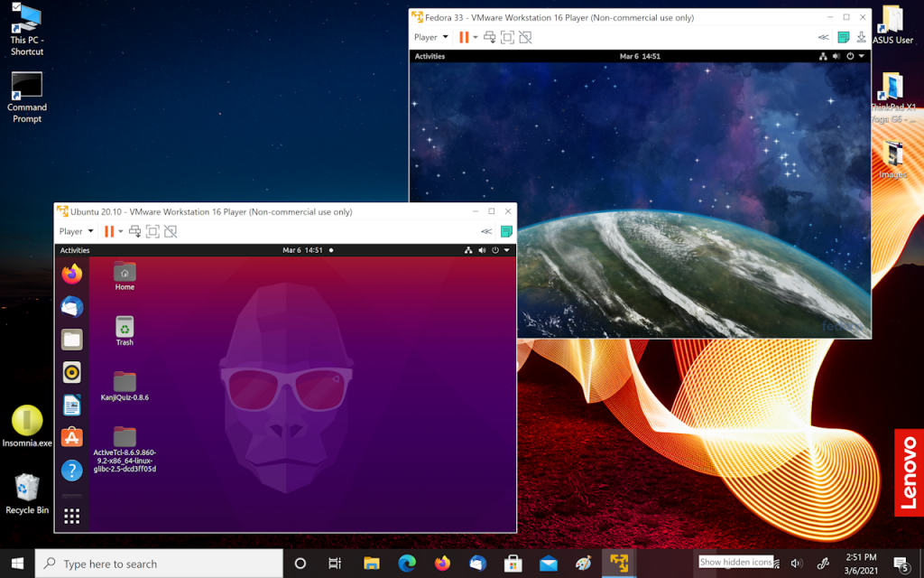The image size is (924, 578).
Task: Open the Player menu in Fedora 33 window
Action: point(430,37)
